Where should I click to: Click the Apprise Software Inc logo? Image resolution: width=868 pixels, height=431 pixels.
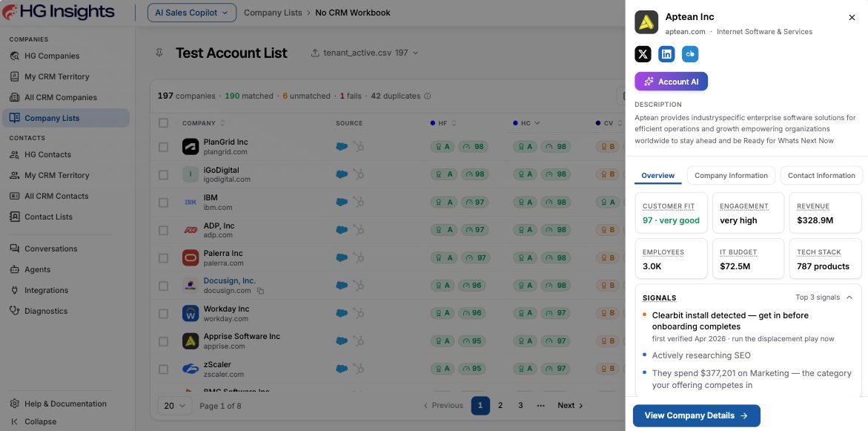pos(191,341)
